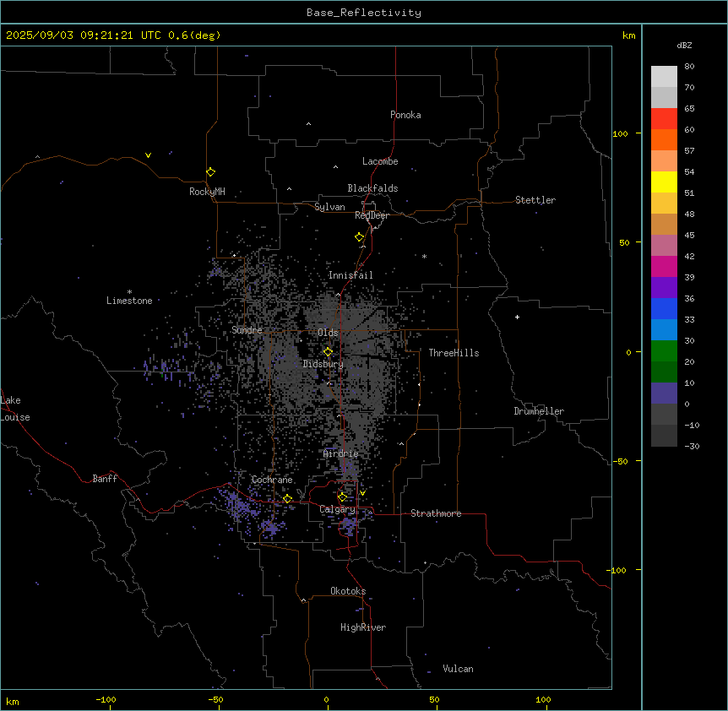Click yellow diamond marker between Olds and Didsbury
728x711 pixels.
(328, 352)
